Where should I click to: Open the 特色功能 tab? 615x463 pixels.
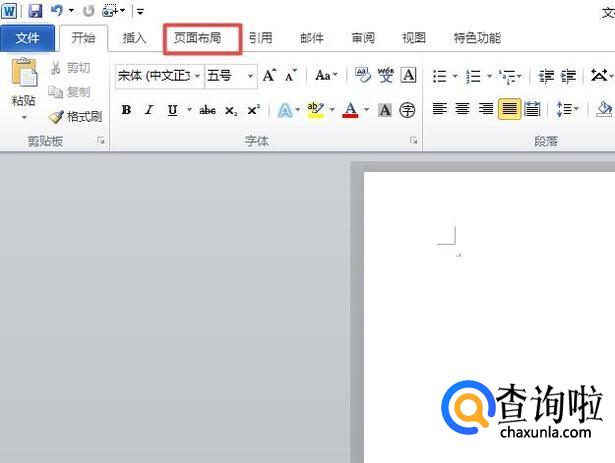477,38
